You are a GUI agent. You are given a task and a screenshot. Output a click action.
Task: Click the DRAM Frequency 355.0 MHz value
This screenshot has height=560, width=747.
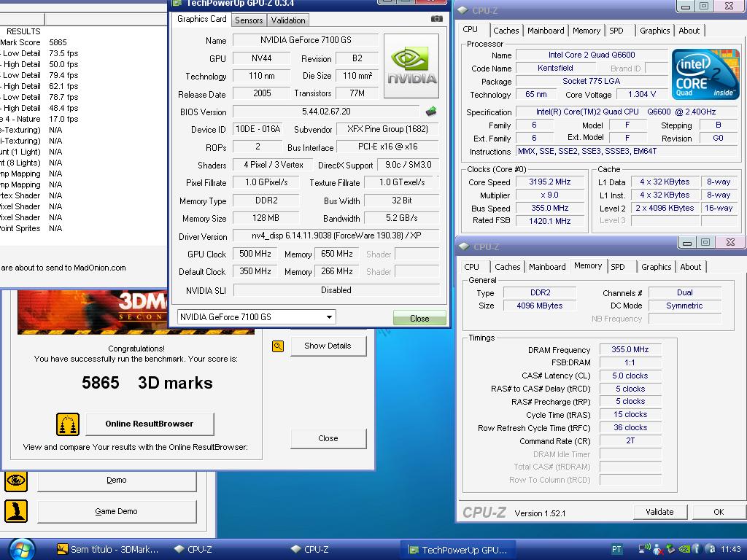pyautogui.click(x=630, y=349)
